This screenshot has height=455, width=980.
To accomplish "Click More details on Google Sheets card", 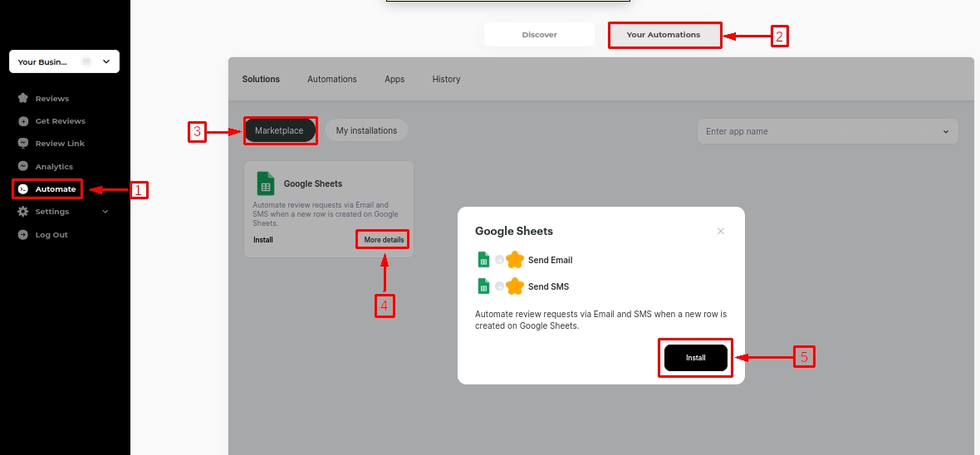I will [384, 240].
